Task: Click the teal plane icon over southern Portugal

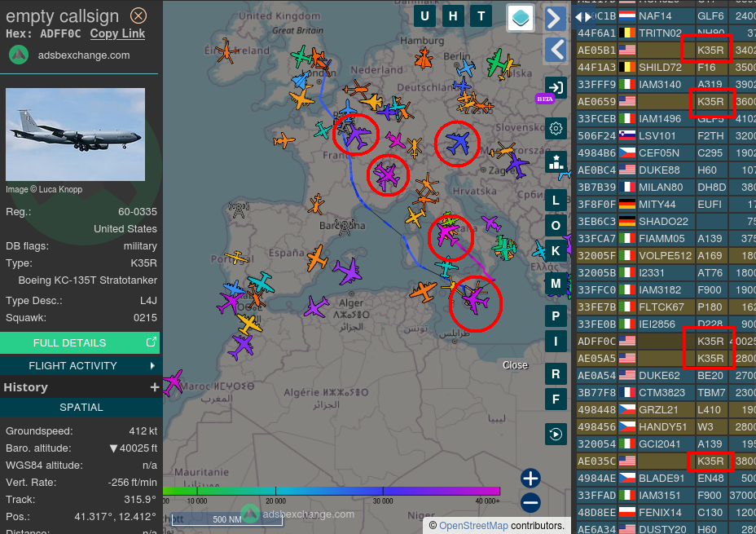Action: [x=262, y=283]
